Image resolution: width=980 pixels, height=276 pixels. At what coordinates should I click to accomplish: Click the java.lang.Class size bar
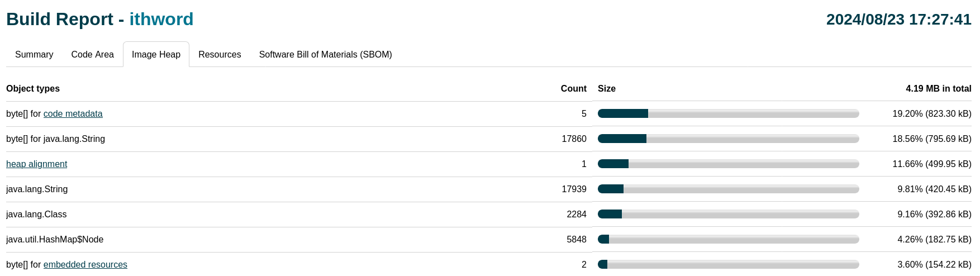728,215
